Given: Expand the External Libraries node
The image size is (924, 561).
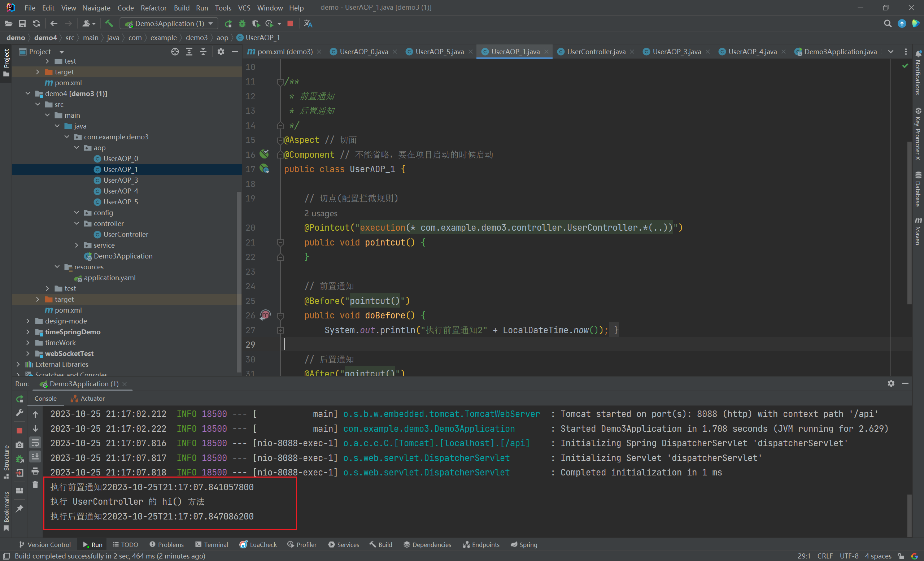Looking at the screenshot, I should [x=18, y=364].
